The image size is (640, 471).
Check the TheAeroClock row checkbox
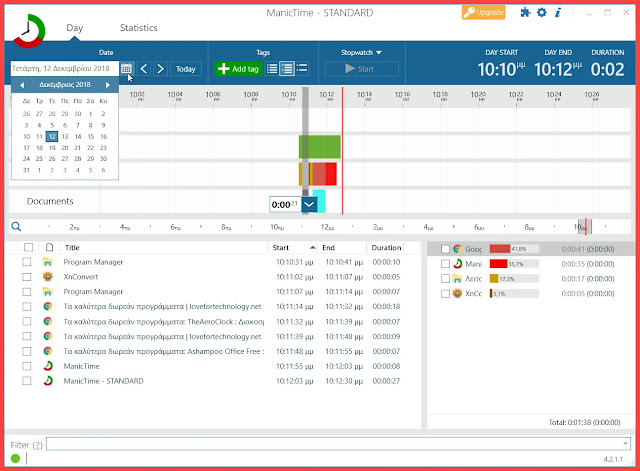point(27,322)
